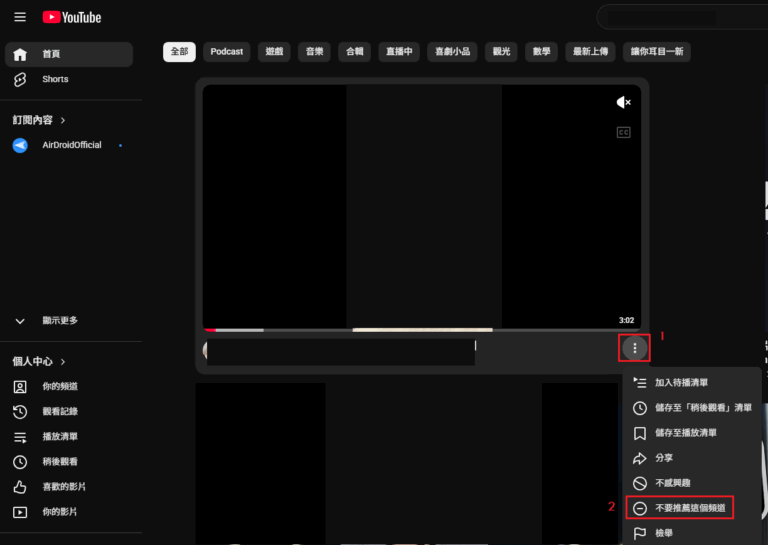Choose 儲存至播放清單 save to playlist
The width and height of the screenshot is (768, 545).
692,433
